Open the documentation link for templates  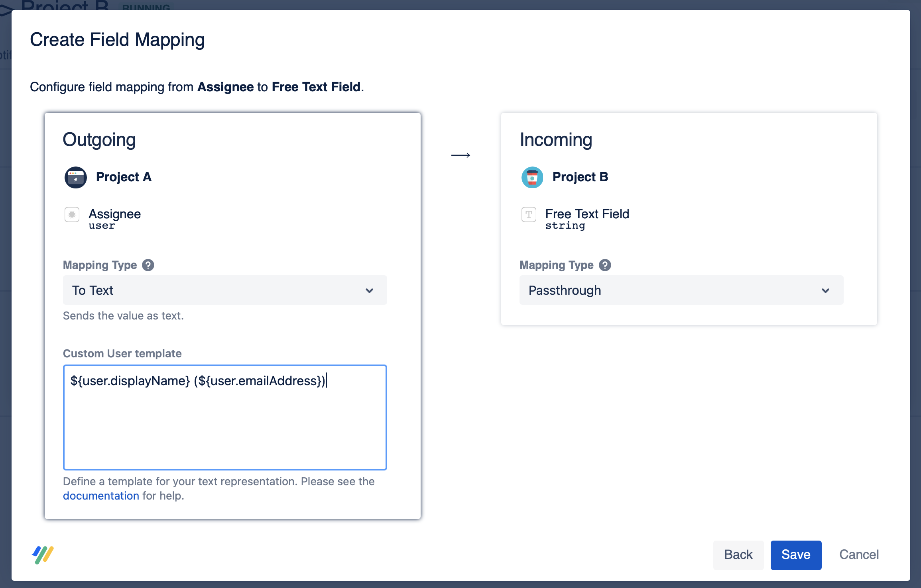pos(101,496)
